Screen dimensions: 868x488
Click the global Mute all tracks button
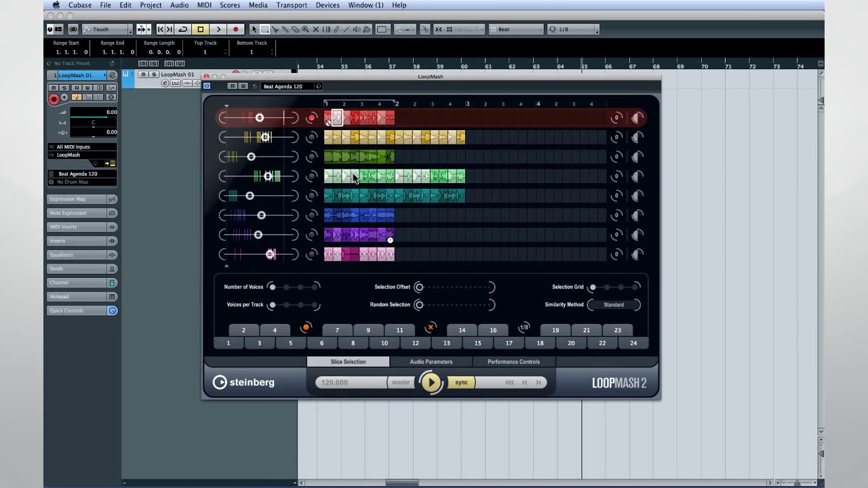coord(142,63)
